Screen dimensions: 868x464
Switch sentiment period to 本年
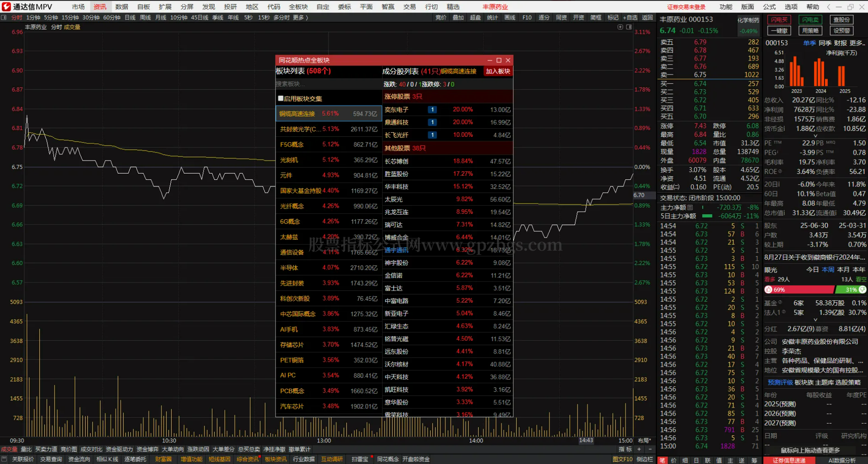tap(859, 269)
